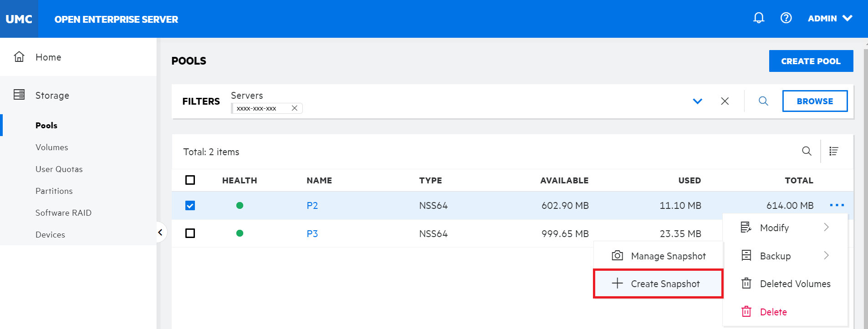Click the search icon above pools table
The image size is (868, 329).
pyautogui.click(x=807, y=151)
